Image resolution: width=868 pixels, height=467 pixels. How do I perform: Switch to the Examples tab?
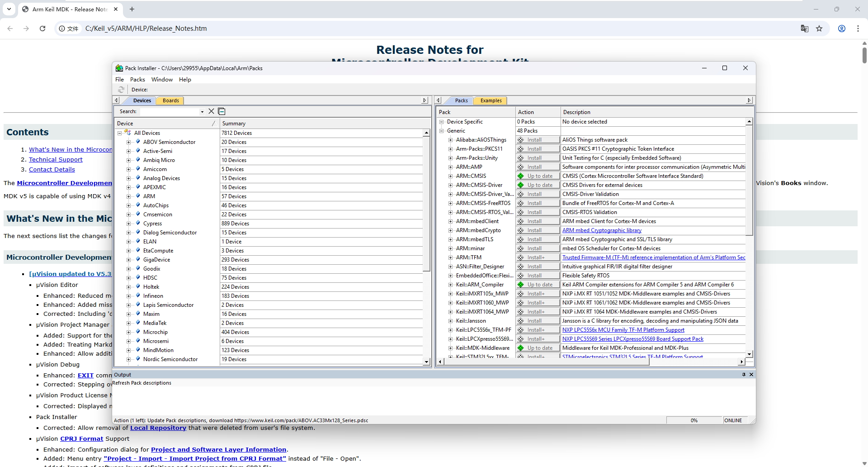pos(491,100)
